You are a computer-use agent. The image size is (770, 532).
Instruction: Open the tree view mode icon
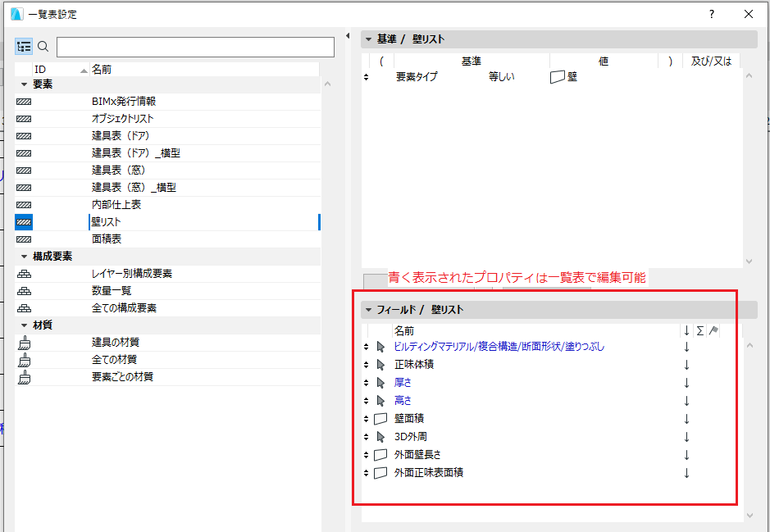24,46
